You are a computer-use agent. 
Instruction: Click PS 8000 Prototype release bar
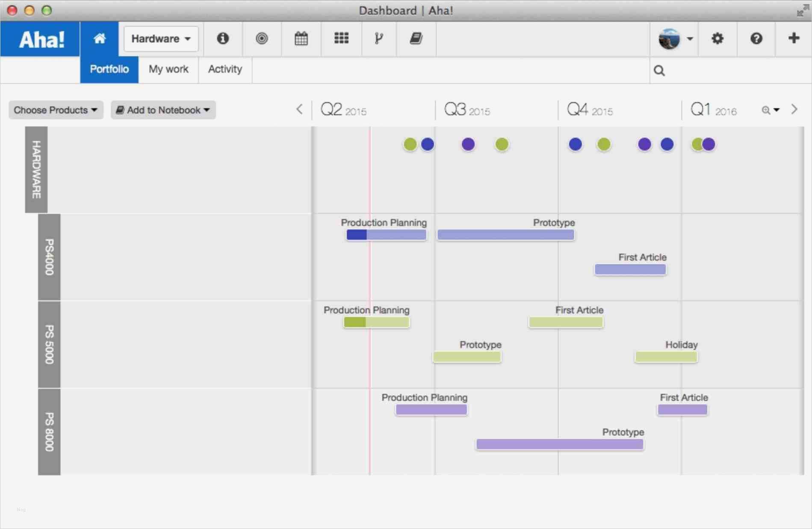tap(560, 444)
